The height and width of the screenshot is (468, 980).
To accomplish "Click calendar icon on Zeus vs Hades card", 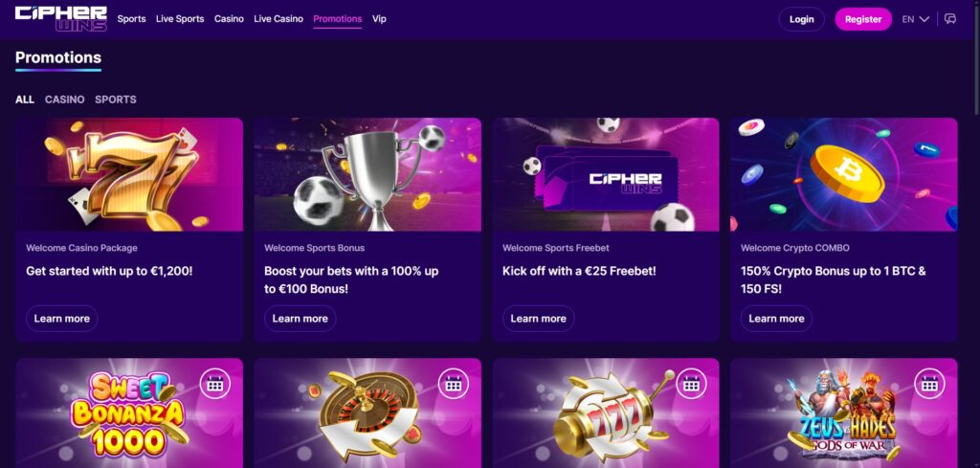I will pos(929,384).
